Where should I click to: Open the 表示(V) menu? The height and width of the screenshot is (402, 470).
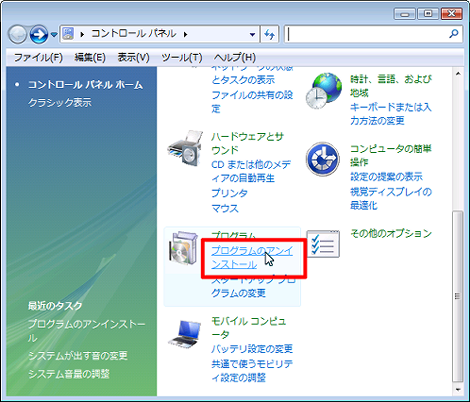click(133, 58)
